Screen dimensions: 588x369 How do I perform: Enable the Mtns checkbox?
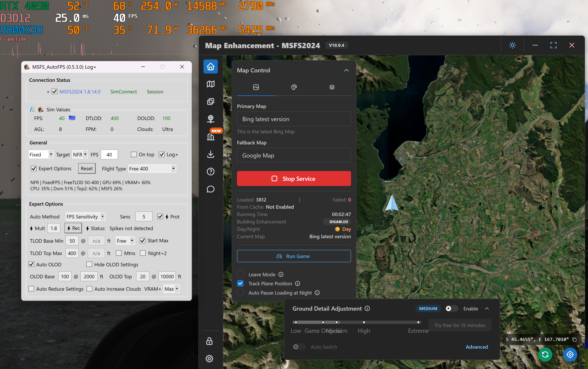119,253
